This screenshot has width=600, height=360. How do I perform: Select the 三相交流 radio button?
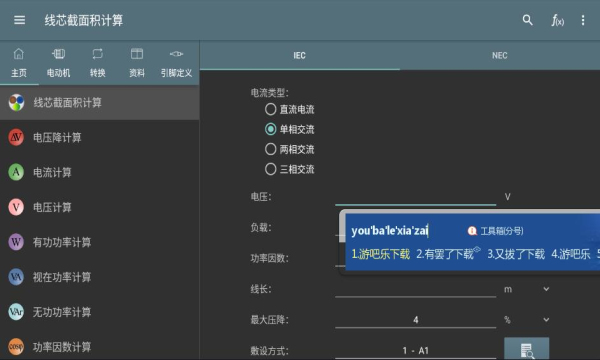click(x=271, y=169)
